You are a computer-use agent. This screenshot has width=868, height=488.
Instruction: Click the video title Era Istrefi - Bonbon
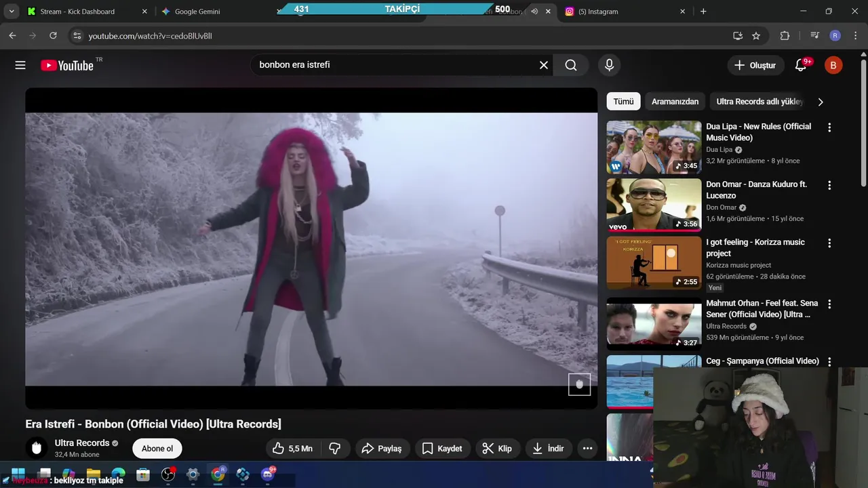click(153, 424)
